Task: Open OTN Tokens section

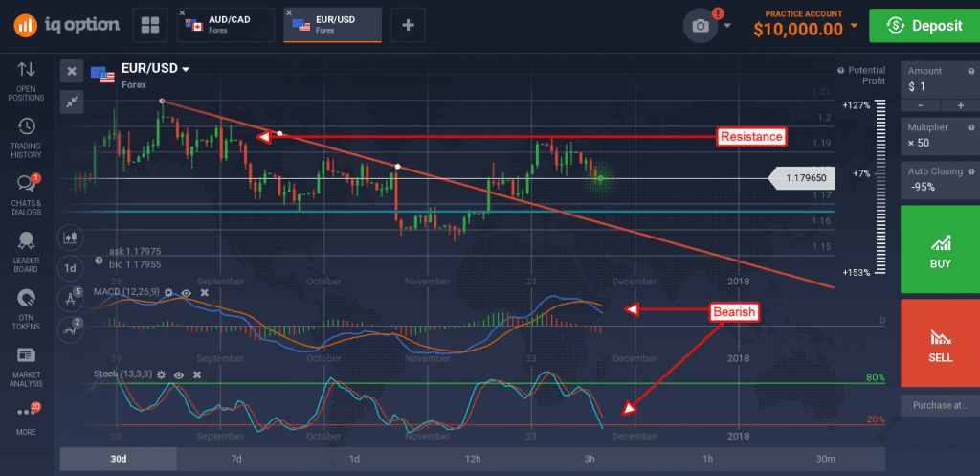Action: [x=26, y=309]
